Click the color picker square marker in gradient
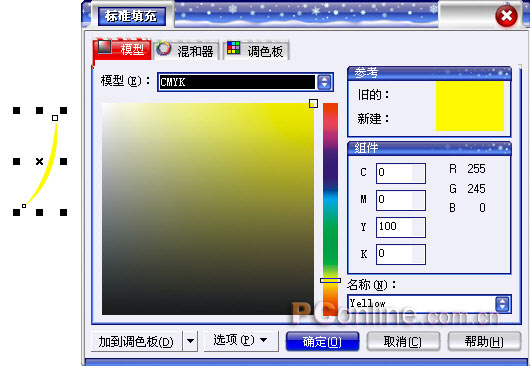This screenshot has width=530, height=366. (313, 104)
